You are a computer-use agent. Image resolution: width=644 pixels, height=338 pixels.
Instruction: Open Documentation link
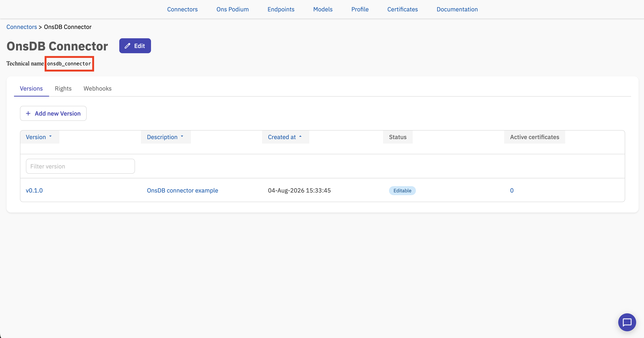tap(457, 9)
